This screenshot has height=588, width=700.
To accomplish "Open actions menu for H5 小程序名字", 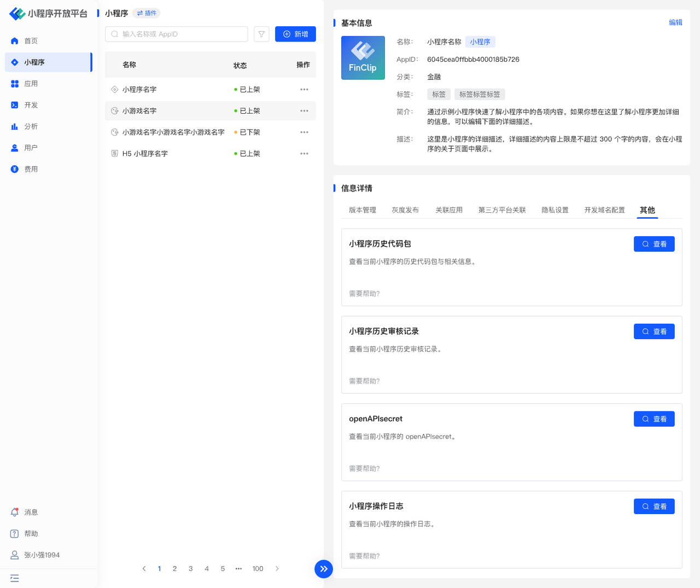I will click(x=304, y=154).
